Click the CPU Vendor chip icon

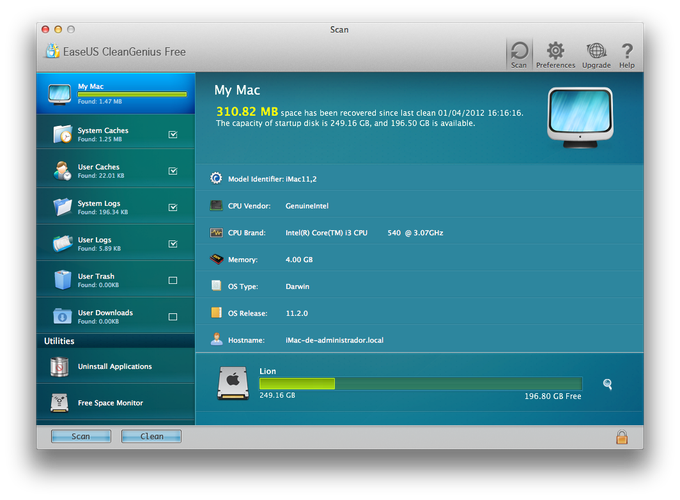216,206
